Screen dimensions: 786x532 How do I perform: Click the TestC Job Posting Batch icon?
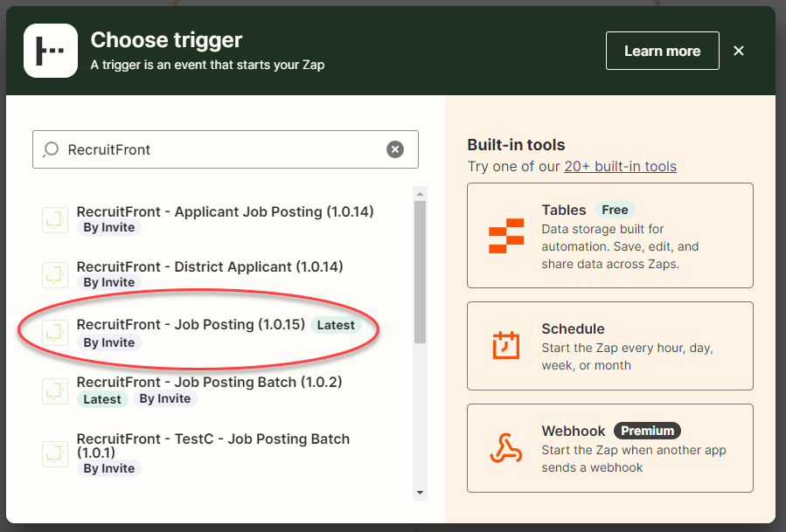(54, 454)
